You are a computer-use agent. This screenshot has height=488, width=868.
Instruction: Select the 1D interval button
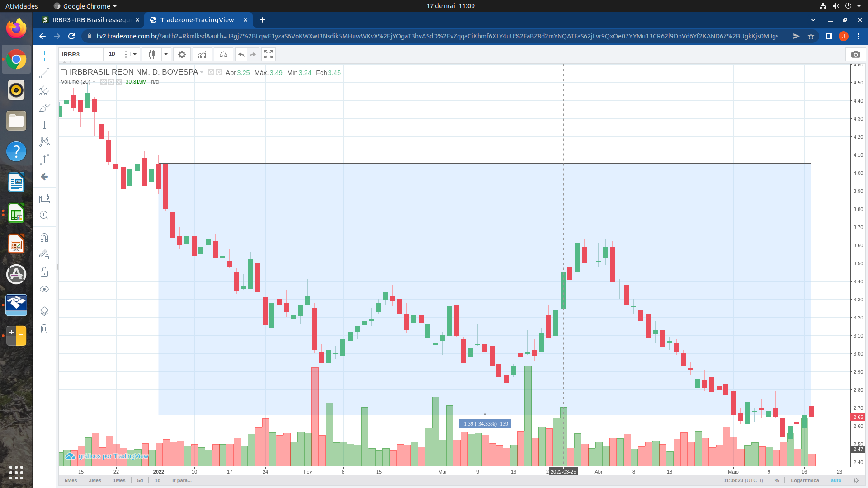point(112,54)
